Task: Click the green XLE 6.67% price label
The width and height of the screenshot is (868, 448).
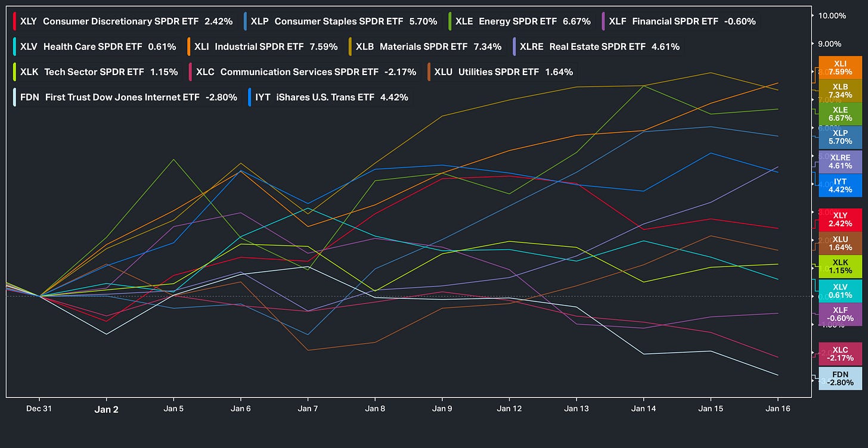Action: click(840, 114)
